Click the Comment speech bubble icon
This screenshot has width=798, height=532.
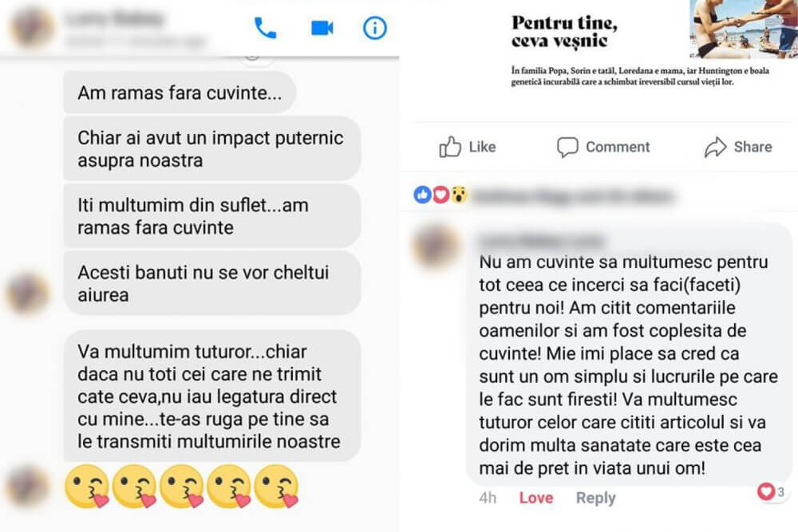pos(567,147)
